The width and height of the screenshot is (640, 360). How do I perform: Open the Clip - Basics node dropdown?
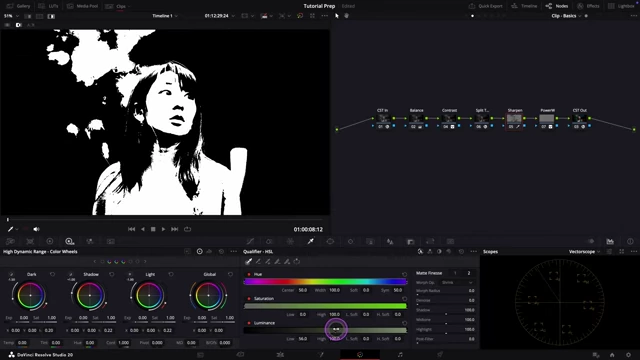pos(566,16)
